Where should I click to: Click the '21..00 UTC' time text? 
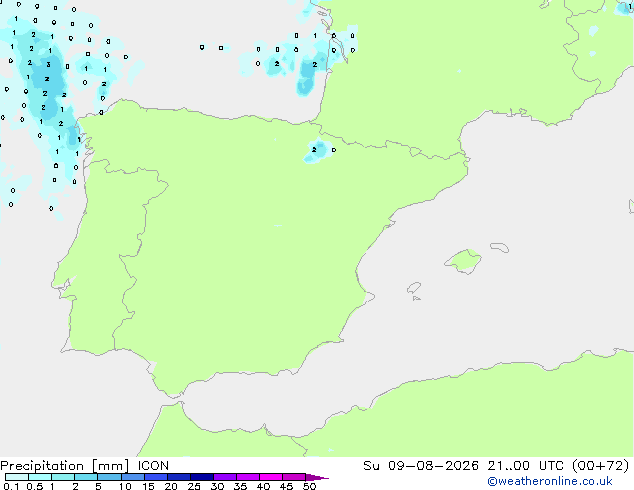click(525, 466)
